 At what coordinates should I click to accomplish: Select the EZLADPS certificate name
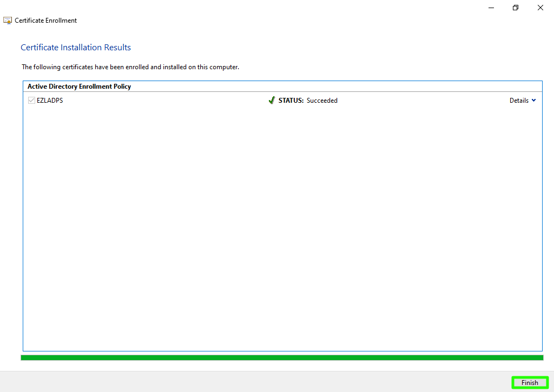50,101
